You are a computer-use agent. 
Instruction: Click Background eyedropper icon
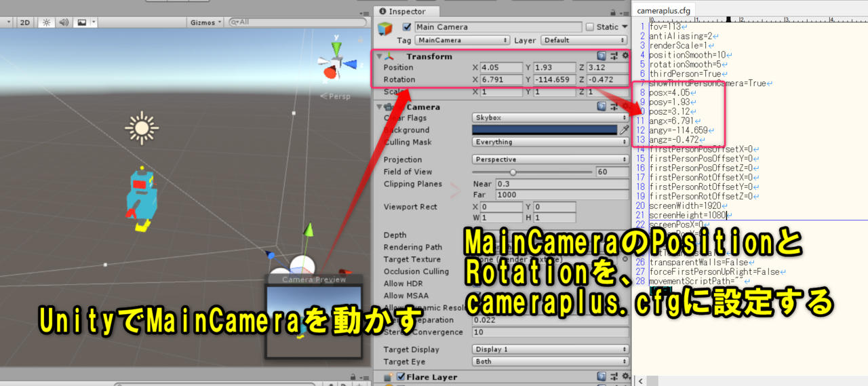click(x=625, y=130)
